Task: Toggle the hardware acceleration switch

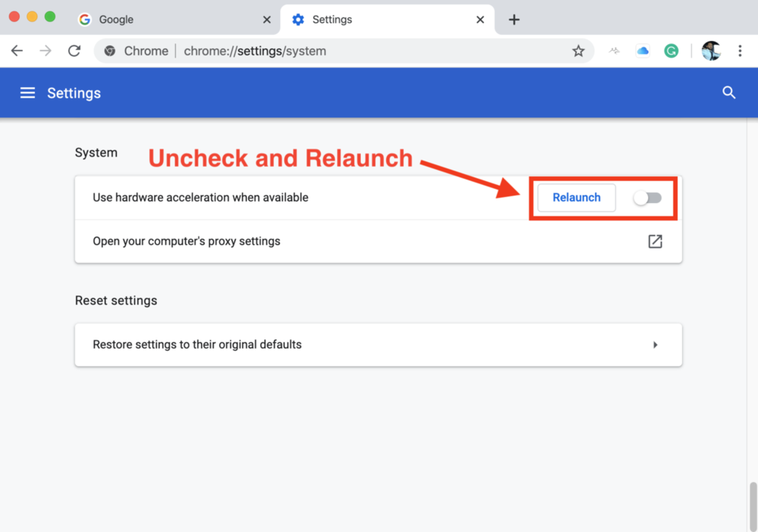Action: [648, 198]
